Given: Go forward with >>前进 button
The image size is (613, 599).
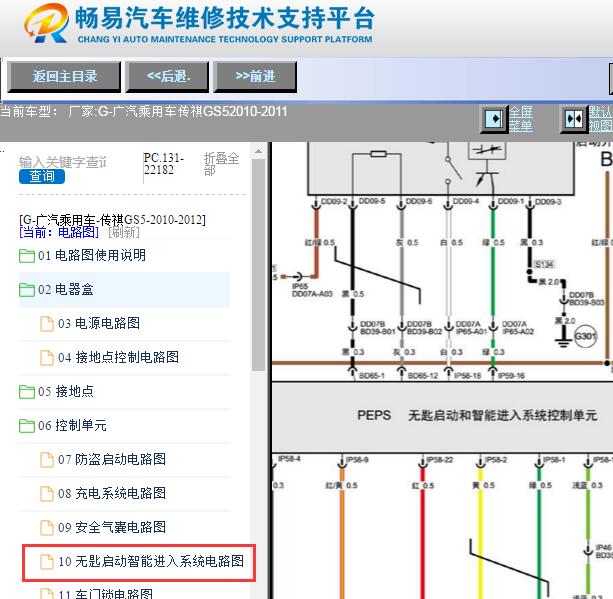Looking at the screenshot, I should 255,77.
